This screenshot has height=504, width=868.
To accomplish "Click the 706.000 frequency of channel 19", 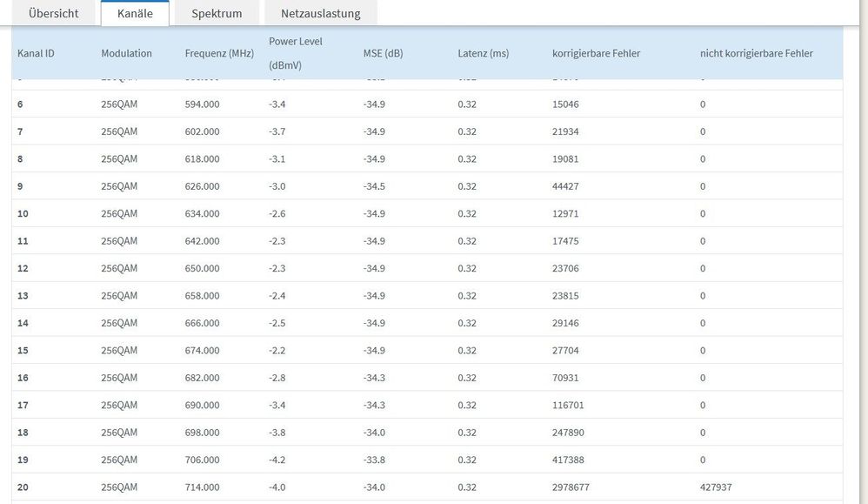I will (x=202, y=460).
